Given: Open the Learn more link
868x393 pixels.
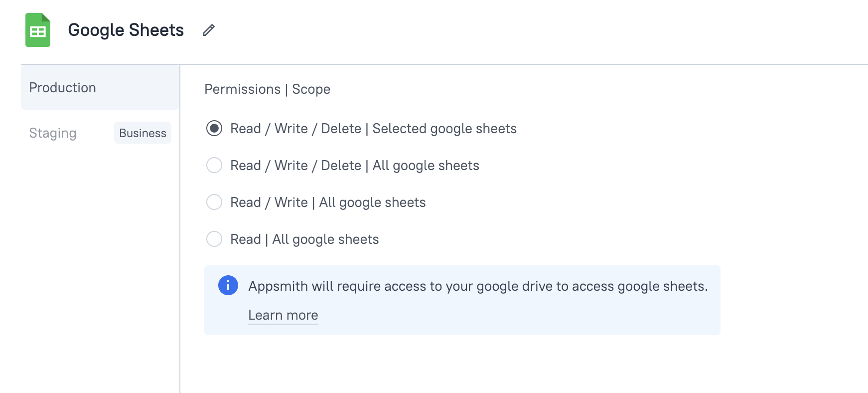Looking at the screenshot, I should [x=283, y=315].
